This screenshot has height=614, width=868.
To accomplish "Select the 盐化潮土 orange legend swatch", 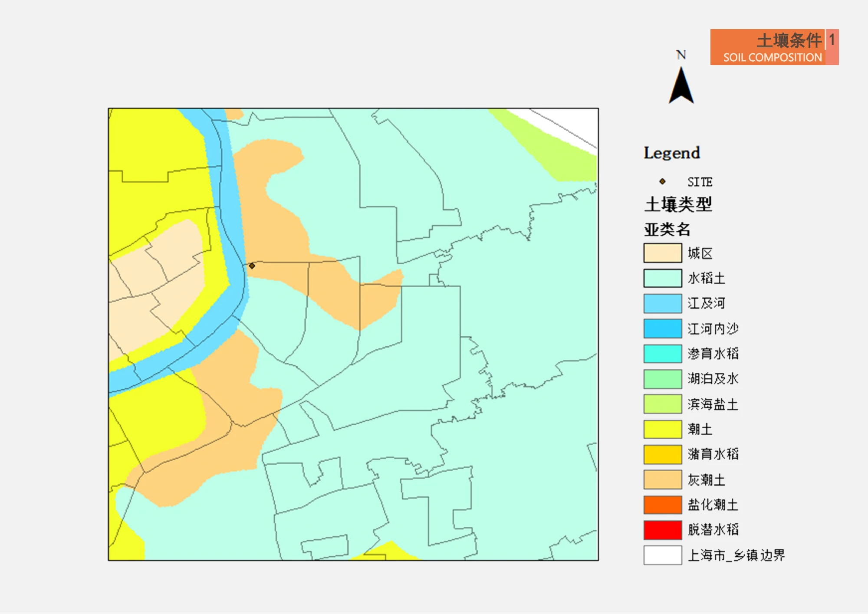I will click(663, 505).
